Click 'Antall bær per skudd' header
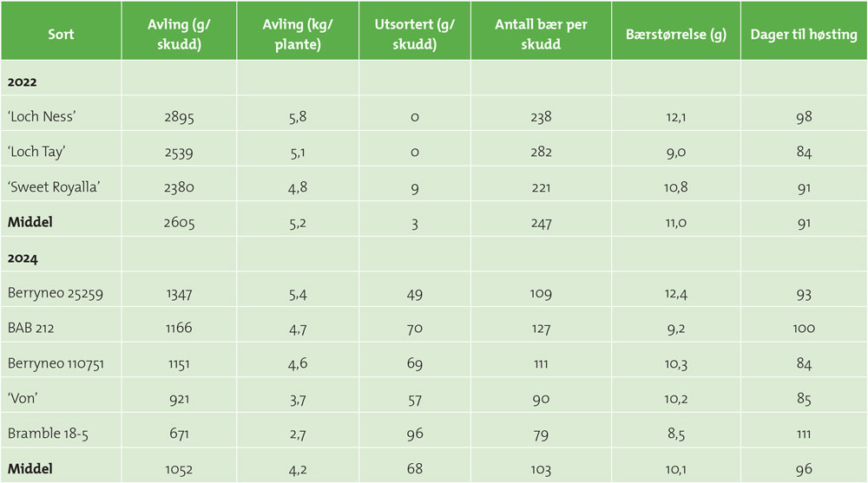 coord(541,35)
